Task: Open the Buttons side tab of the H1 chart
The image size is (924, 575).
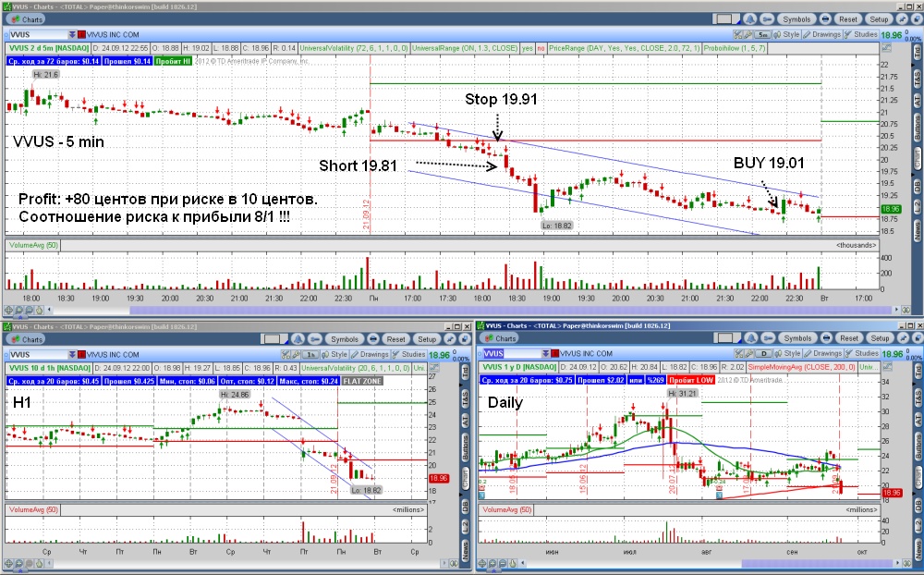Action: [466, 447]
